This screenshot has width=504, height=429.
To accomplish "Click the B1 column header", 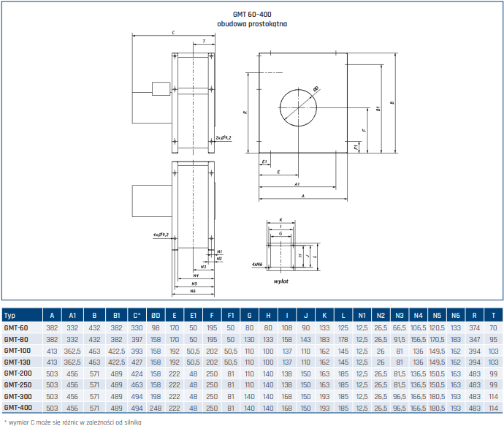I will (x=116, y=316).
